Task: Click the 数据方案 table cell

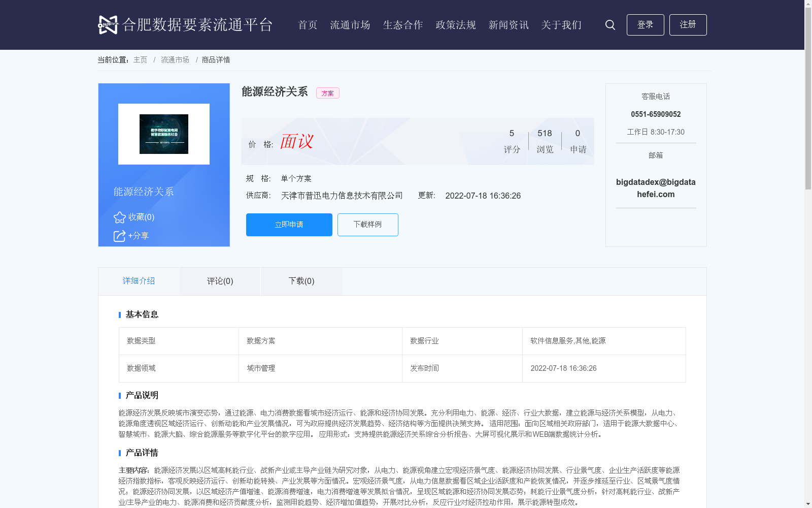Action: [x=320, y=341]
